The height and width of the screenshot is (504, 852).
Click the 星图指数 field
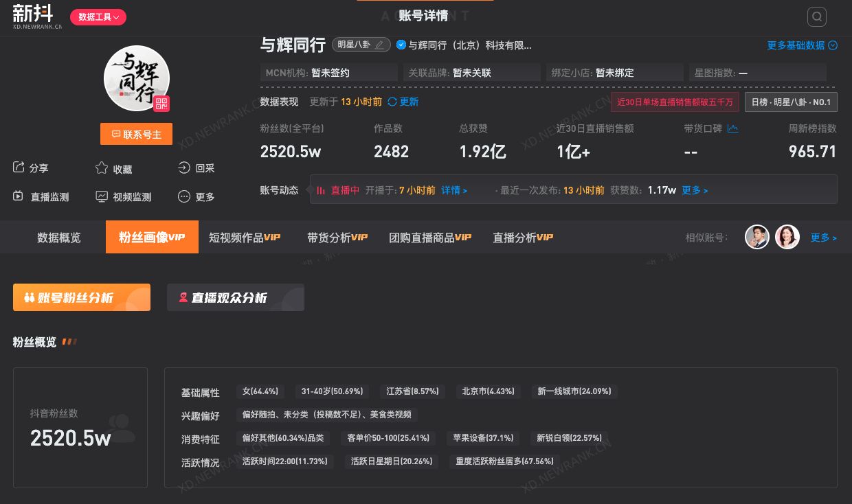[758, 73]
